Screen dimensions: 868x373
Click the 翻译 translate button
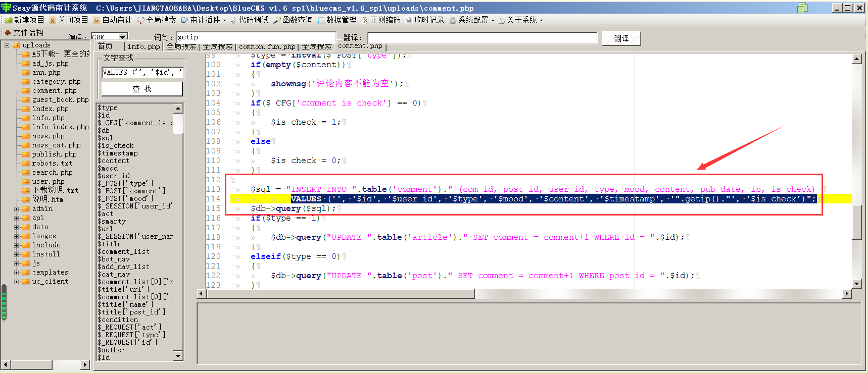click(x=621, y=38)
